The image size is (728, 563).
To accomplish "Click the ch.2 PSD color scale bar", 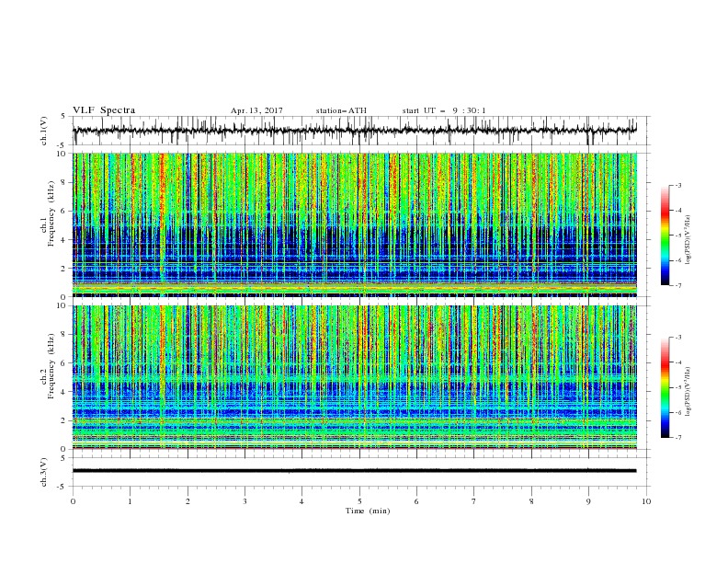I will click(665, 387).
